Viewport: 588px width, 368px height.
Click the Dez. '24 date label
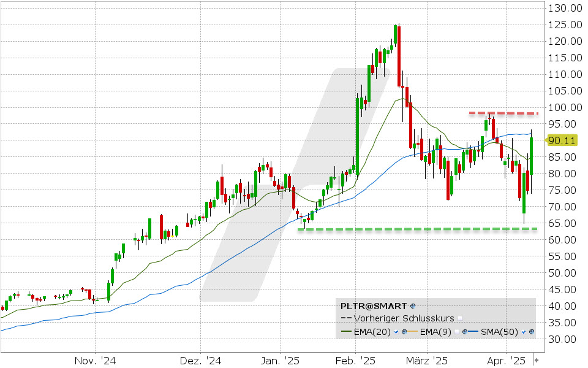201,361
